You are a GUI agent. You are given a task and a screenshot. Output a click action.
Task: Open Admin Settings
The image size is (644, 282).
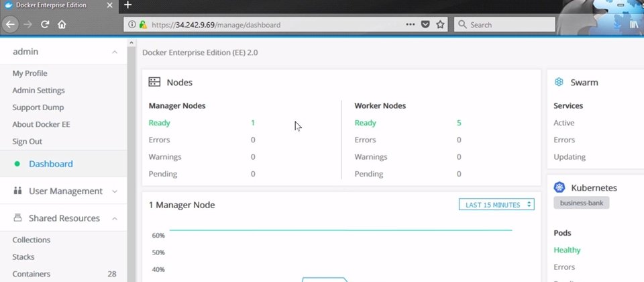pyautogui.click(x=39, y=90)
